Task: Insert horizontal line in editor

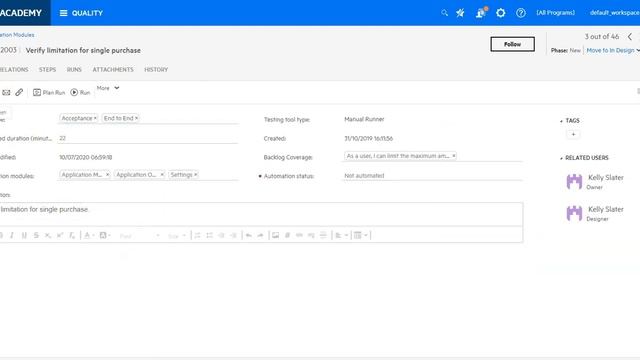Action: click(323, 236)
